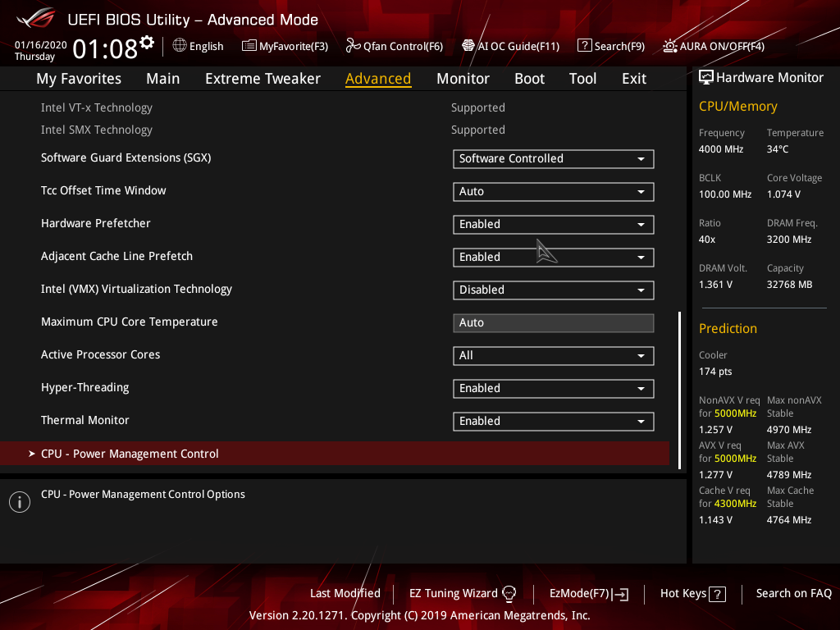This screenshot has width=840, height=630.
Task: Switch to Exit tab
Action: coord(634,79)
